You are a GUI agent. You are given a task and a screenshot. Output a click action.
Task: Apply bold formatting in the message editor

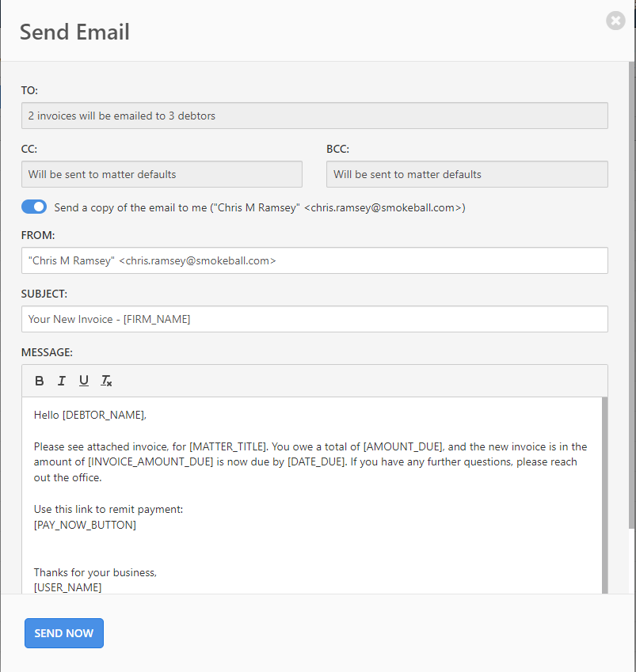coord(39,381)
